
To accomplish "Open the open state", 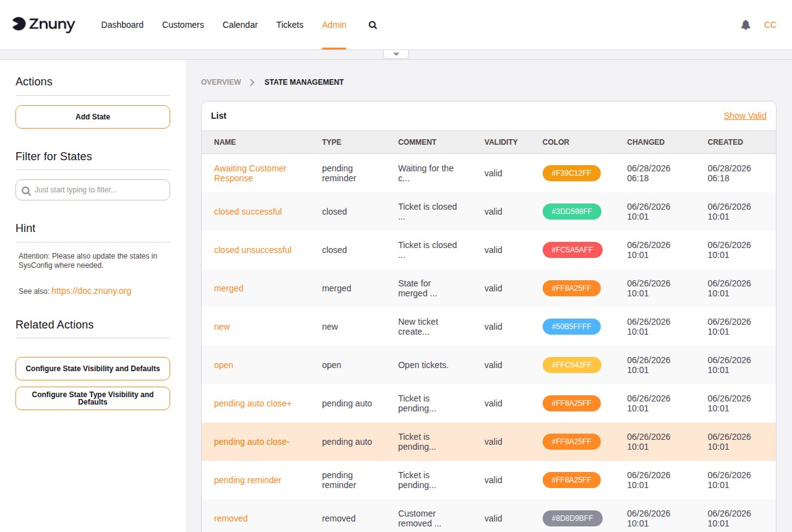I will 223,365.
